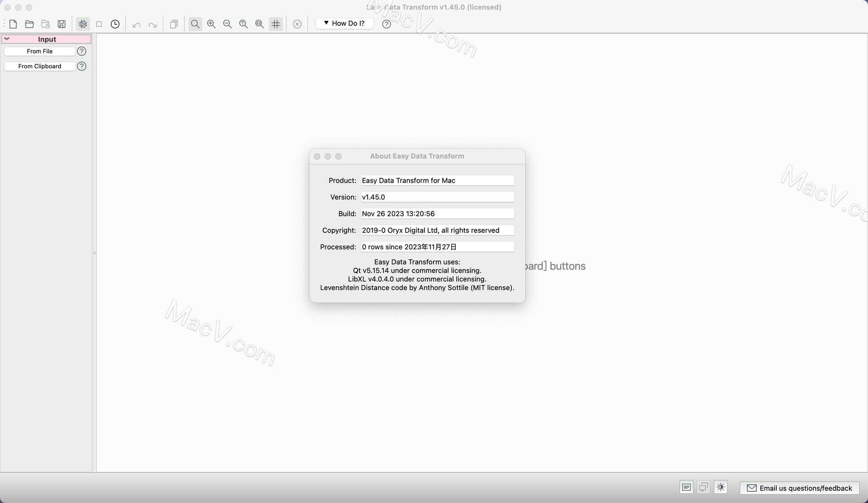Close the About Easy Data Transform dialog
Screen dimensions: 868x503
click(x=317, y=157)
